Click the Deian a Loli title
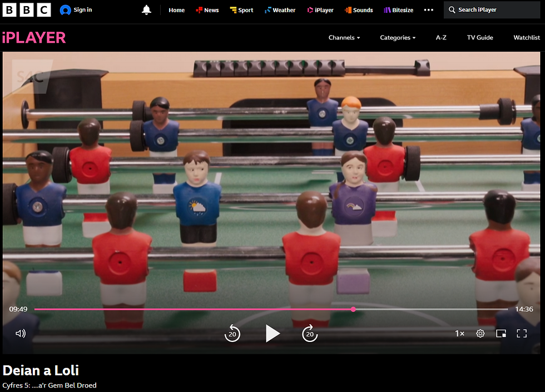This screenshot has width=545, height=392. pyautogui.click(x=41, y=370)
